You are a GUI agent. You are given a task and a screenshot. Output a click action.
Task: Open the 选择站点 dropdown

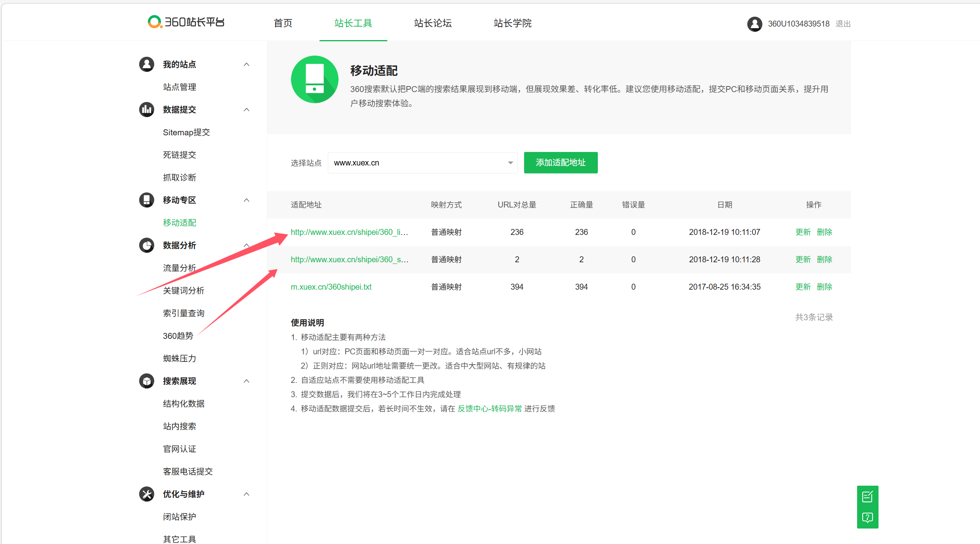pyautogui.click(x=423, y=163)
